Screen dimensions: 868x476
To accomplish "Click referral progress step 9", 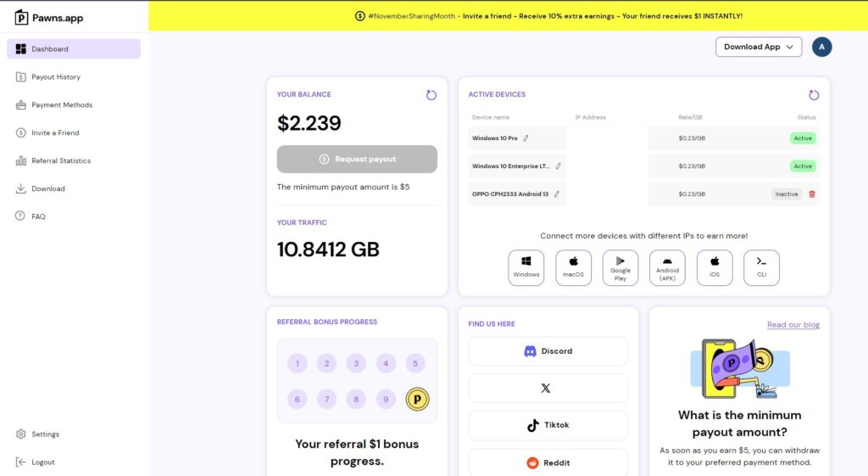I will pyautogui.click(x=386, y=399).
